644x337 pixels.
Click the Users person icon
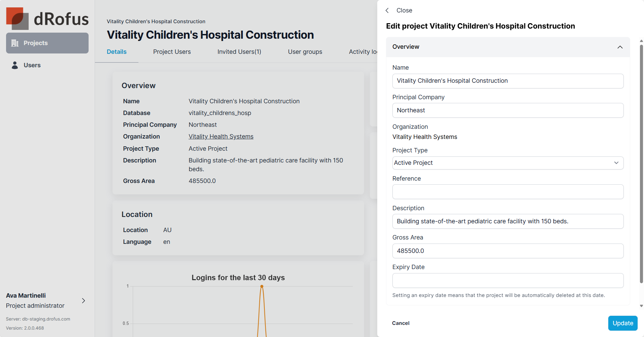[15, 65]
